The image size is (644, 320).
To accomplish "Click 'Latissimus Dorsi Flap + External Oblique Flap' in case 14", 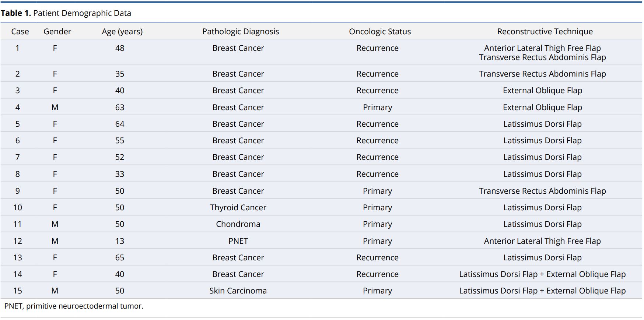I will pyautogui.click(x=542, y=274).
